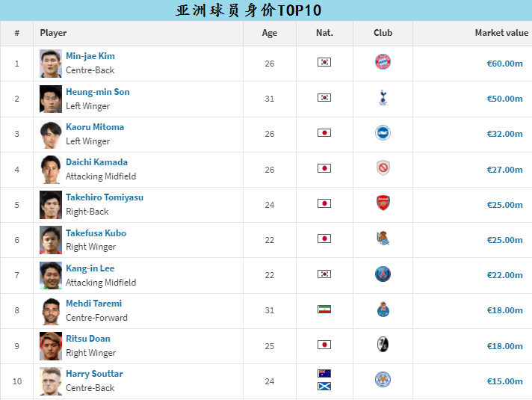Click the Bayern Munich club crest

383,62
